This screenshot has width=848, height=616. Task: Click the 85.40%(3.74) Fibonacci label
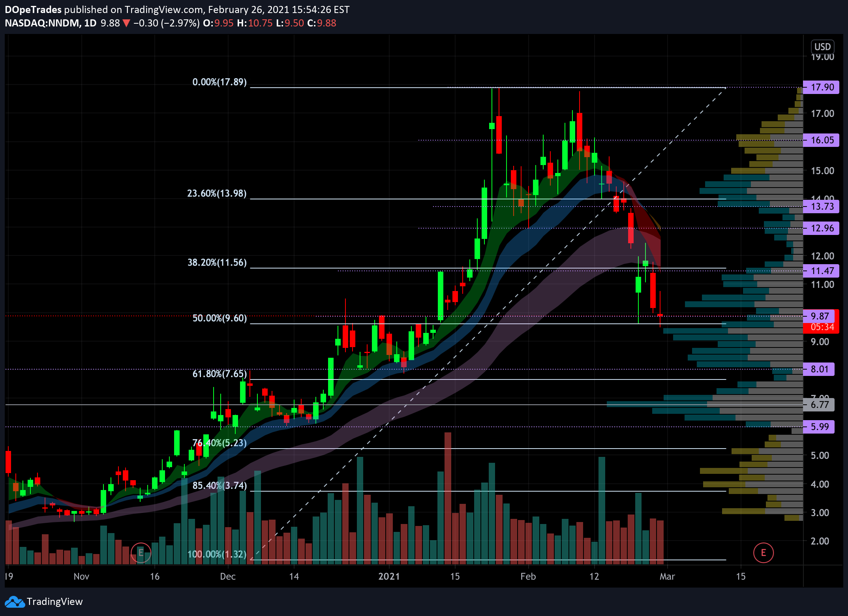click(x=220, y=486)
